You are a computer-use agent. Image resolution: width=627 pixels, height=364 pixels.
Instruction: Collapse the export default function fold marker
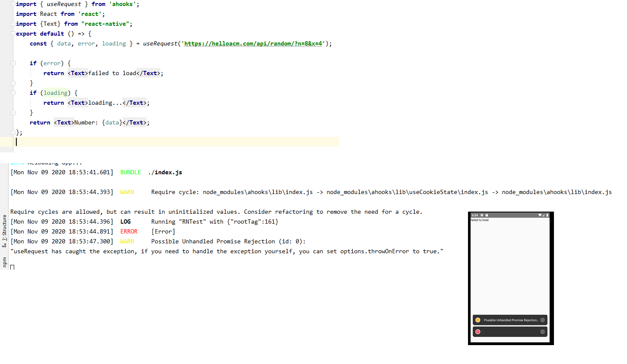pyautogui.click(x=13, y=33)
